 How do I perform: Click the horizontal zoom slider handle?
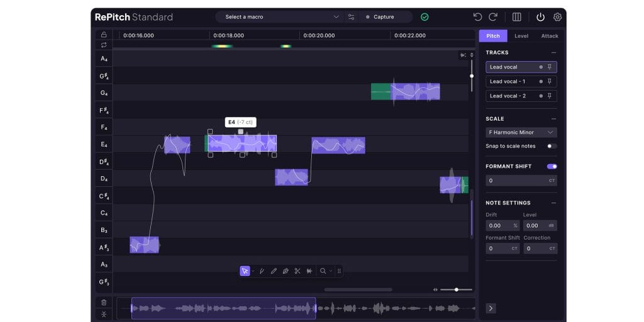click(457, 290)
